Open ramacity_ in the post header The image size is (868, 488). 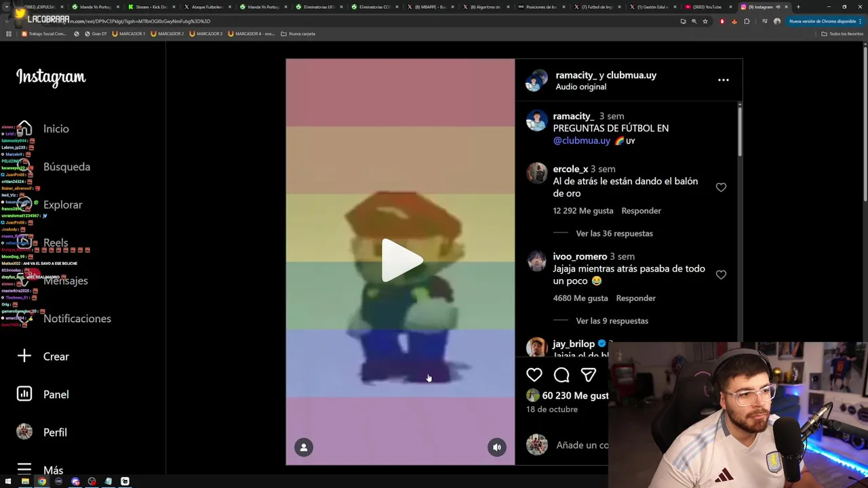(576, 75)
